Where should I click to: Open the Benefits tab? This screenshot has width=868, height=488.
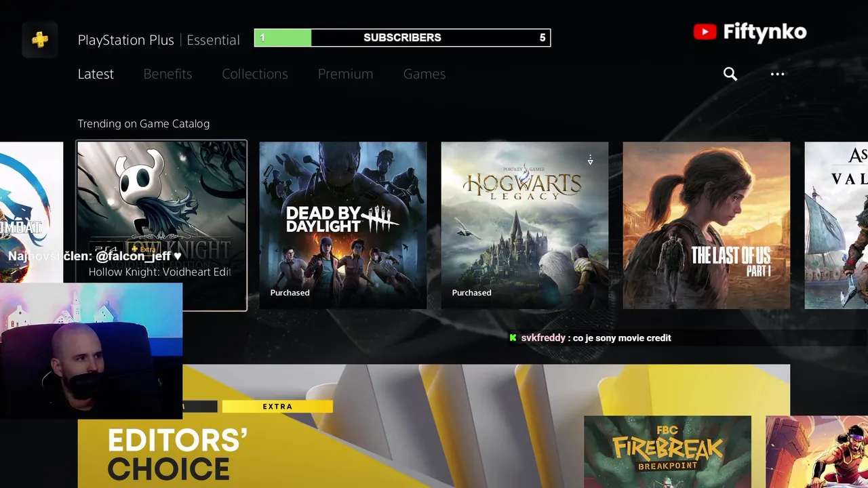167,74
